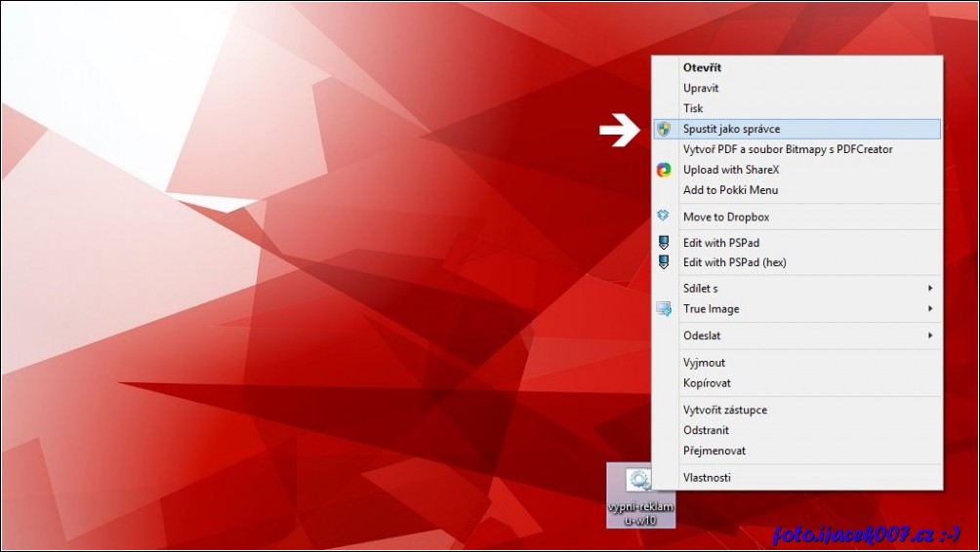
Task: Select the vypni-reklamu-w10 desktop file icon
Action: (640, 481)
